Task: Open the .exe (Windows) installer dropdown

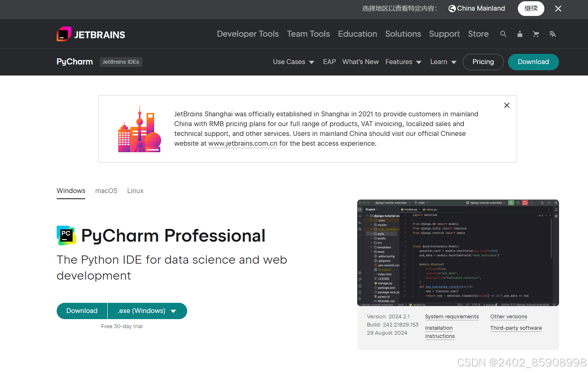Action: click(147, 311)
